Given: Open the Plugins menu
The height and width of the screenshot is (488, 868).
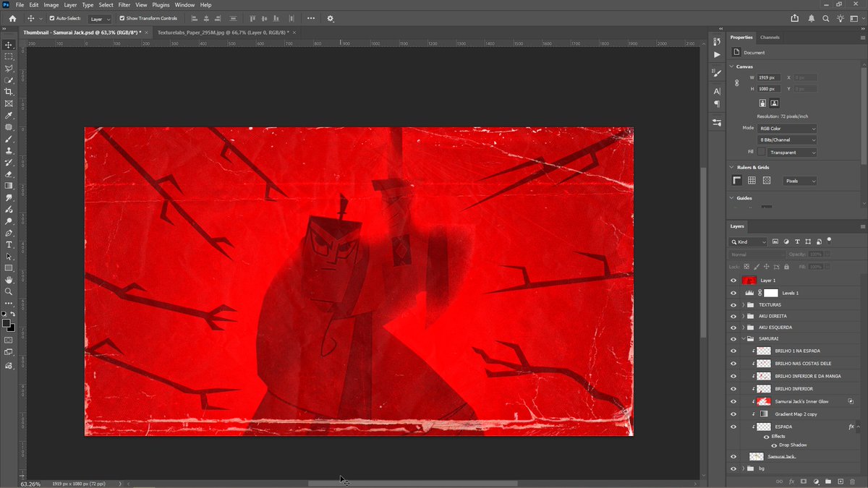Looking at the screenshot, I should [161, 5].
